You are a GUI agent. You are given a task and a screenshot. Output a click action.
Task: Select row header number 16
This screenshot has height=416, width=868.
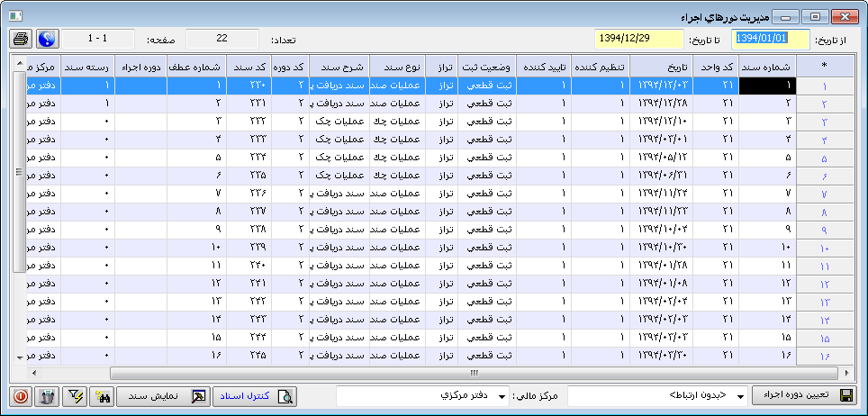click(x=824, y=357)
